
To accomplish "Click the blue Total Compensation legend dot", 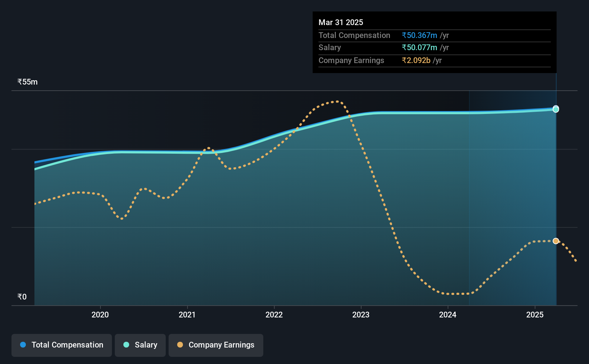I will [x=23, y=345].
